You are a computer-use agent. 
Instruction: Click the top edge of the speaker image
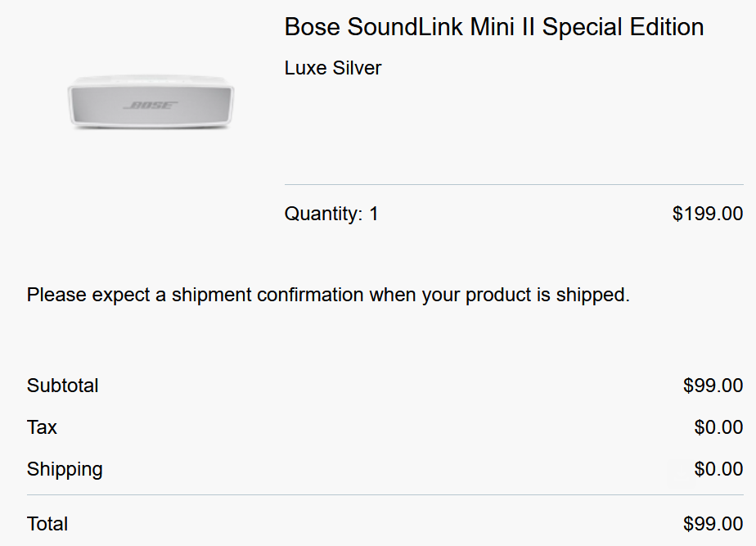pos(151,77)
